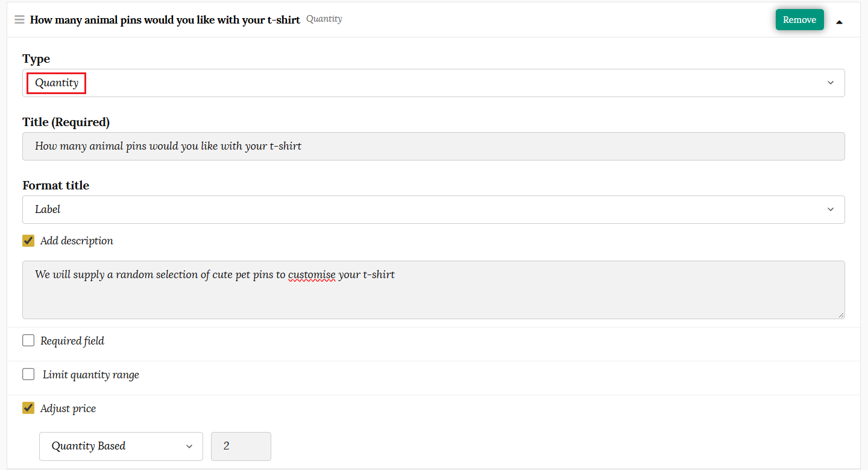The width and height of the screenshot is (868, 470).
Task: Click the drag handle beside the field title
Action: coord(19,20)
